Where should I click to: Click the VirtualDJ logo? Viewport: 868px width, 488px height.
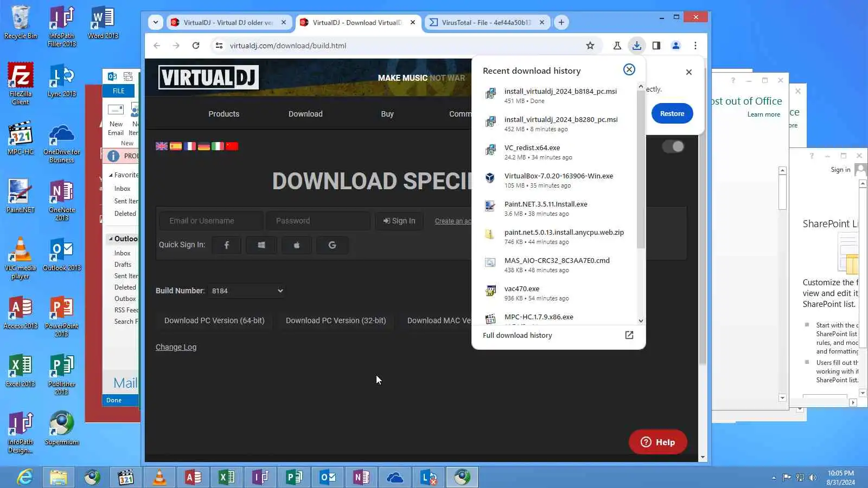point(208,77)
